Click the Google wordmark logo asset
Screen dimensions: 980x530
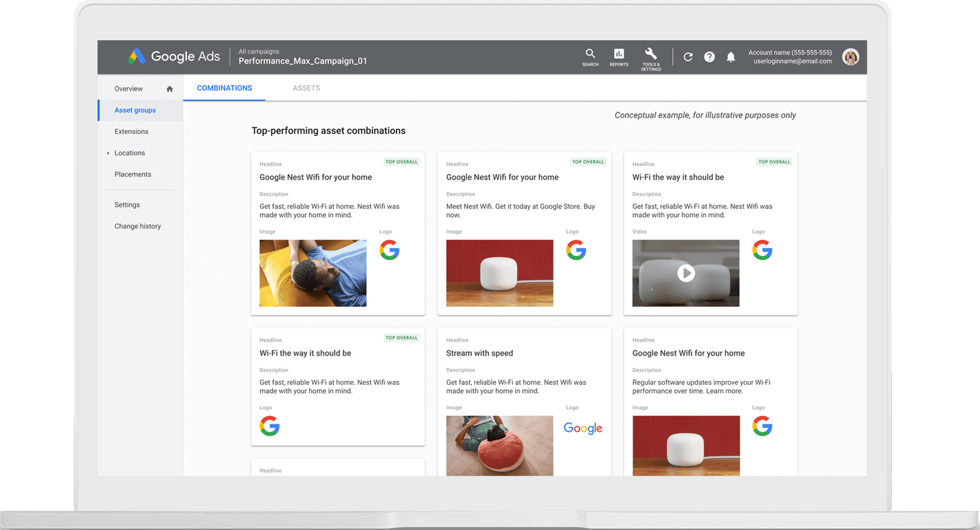(583, 428)
